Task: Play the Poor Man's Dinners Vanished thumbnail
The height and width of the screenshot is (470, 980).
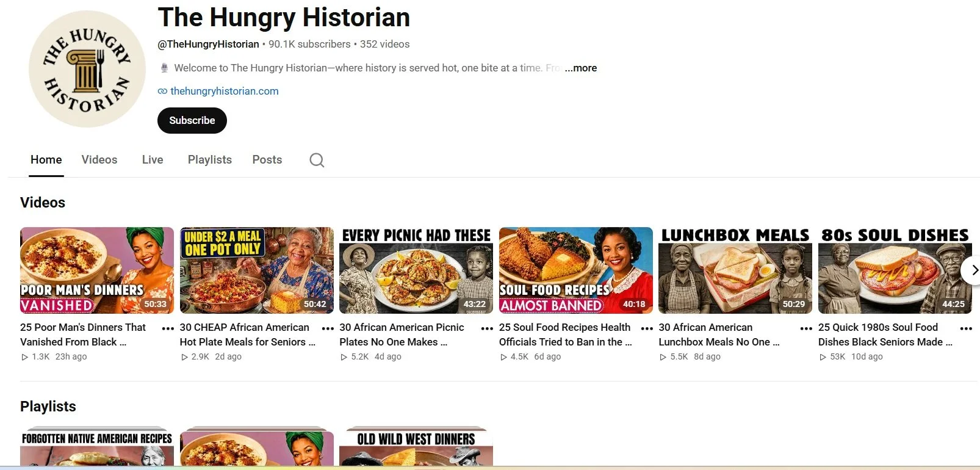Action: point(97,270)
